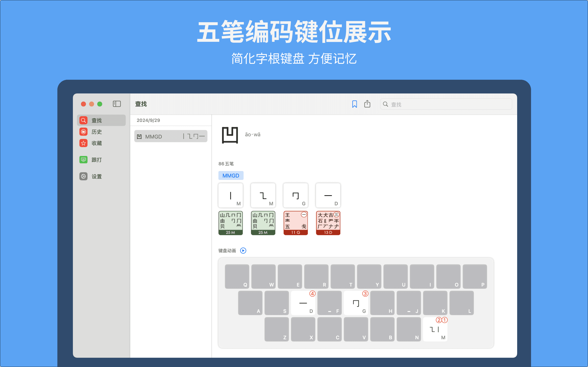Select the 凹 MMGD history entry
Viewport: 588px width, 367px height.
pyautogui.click(x=171, y=136)
